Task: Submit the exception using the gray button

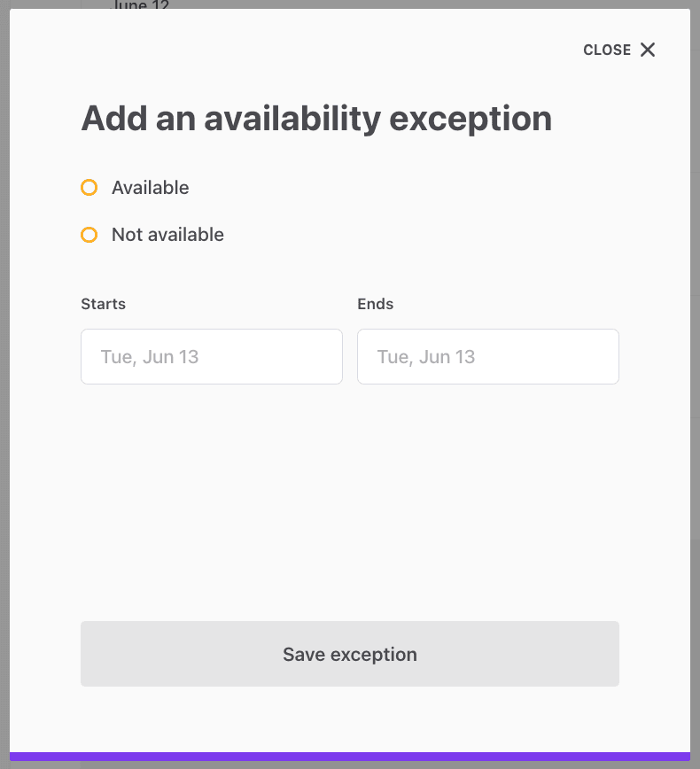Action: (x=349, y=654)
